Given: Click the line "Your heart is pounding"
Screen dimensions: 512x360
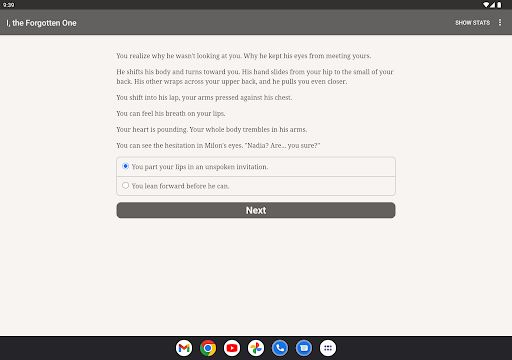Looking at the screenshot, I should 212,130.
